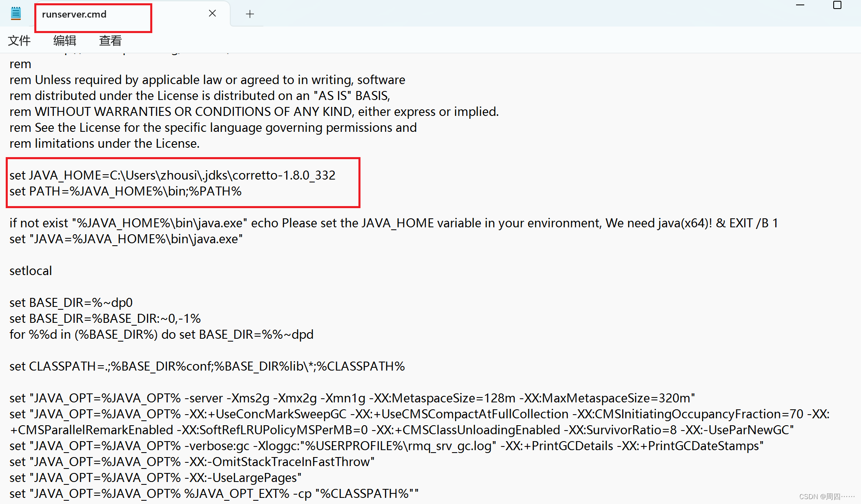
Task: Click the -XX:-OmitStackTraceInFastThrow line
Action: tap(192, 462)
